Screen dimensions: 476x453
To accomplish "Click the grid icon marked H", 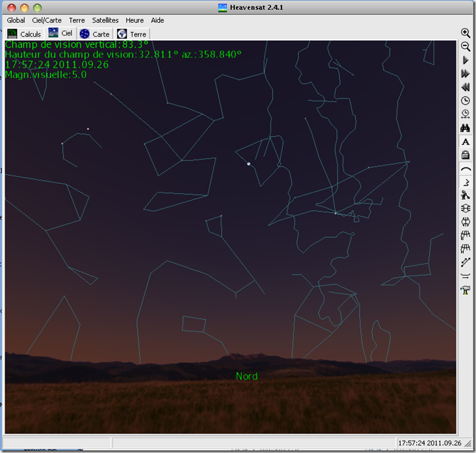I will tap(466, 249).
